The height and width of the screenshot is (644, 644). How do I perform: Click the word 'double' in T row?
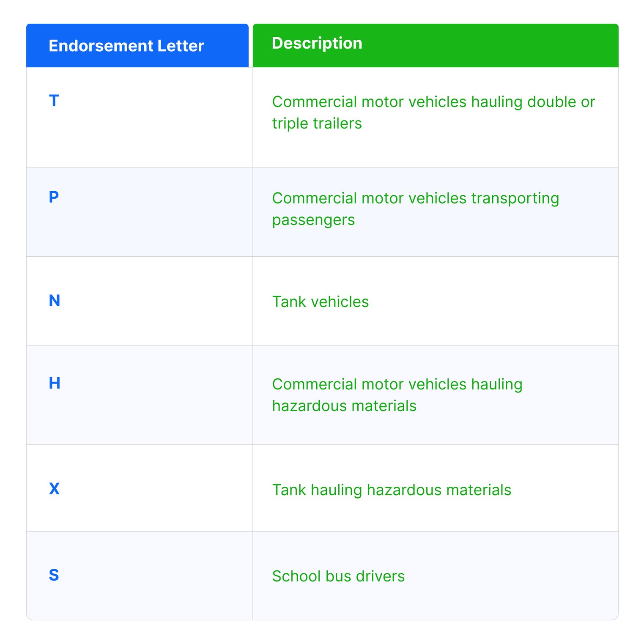(x=552, y=102)
